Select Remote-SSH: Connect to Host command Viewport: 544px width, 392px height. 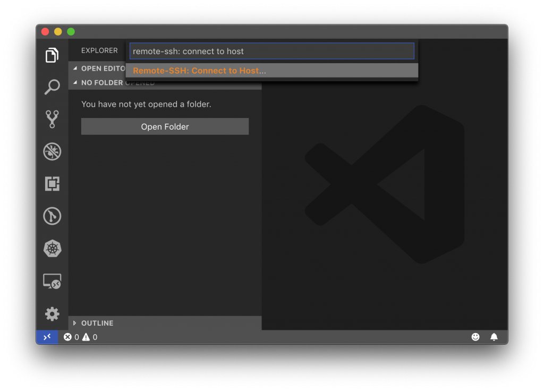coord(272,71)
